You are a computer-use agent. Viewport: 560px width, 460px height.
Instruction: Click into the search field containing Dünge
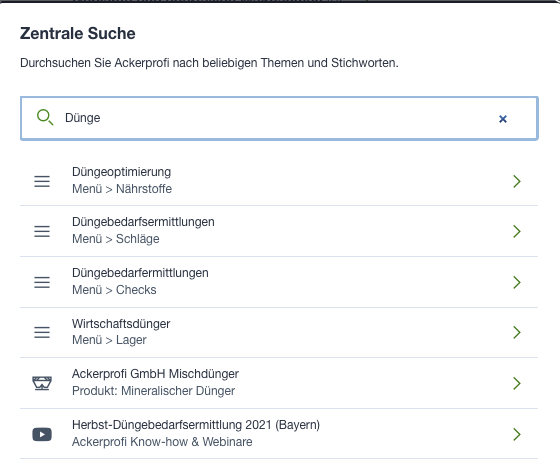(x=279, y=118)
